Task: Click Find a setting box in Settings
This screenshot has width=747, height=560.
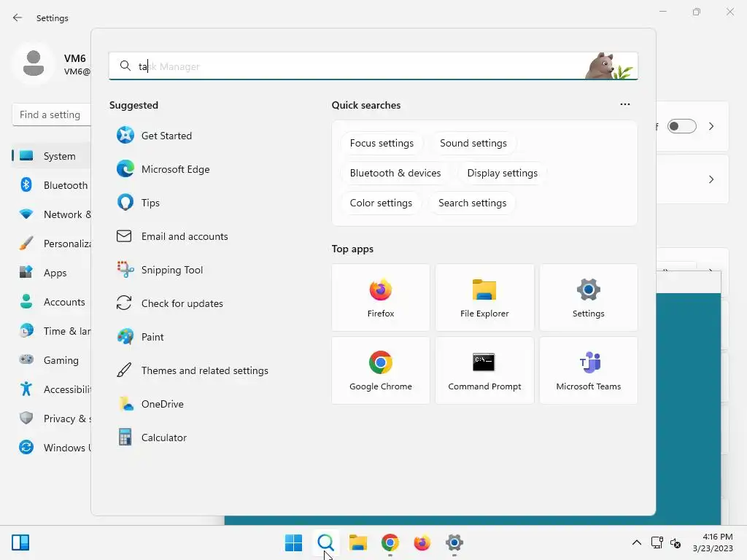Action: 52,114
